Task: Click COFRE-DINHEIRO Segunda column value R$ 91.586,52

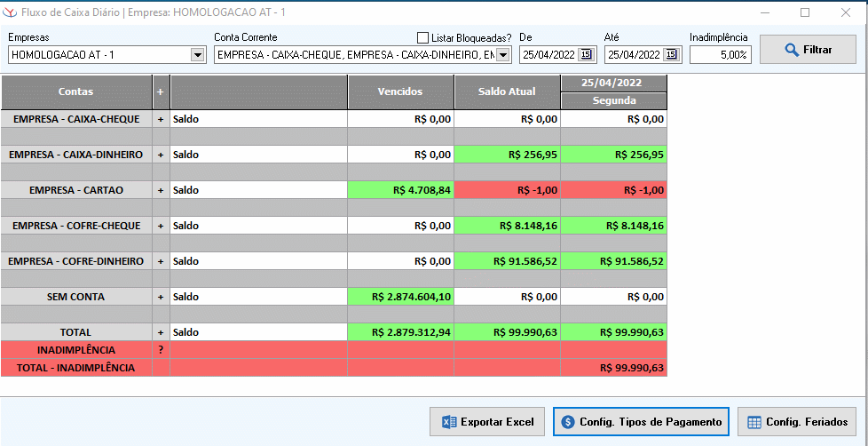Action: 614,261
